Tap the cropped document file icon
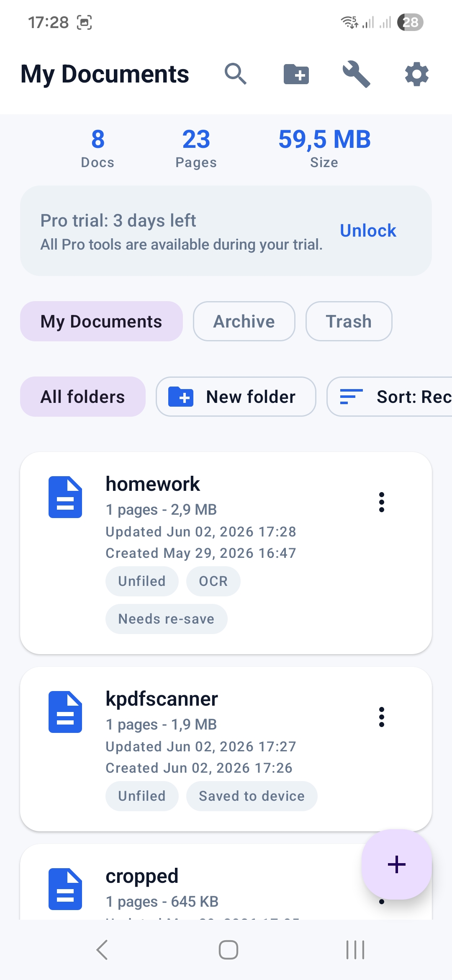452x980 pixels. pos(65,889)
